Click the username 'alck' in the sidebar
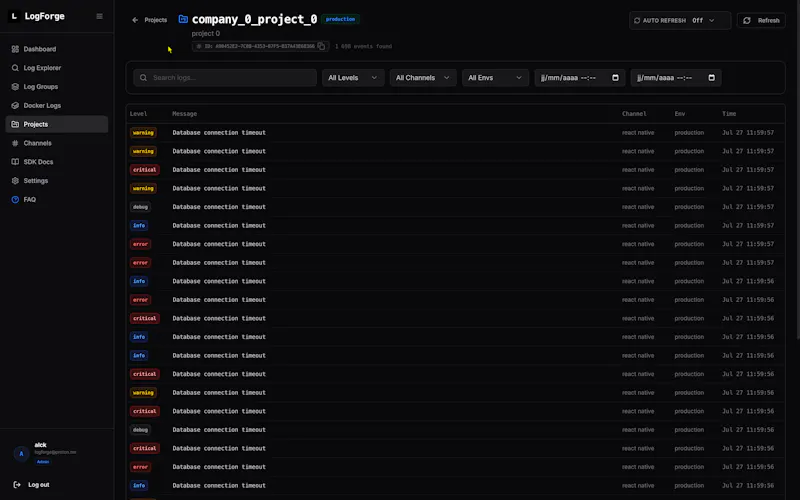 click(40, 445)
